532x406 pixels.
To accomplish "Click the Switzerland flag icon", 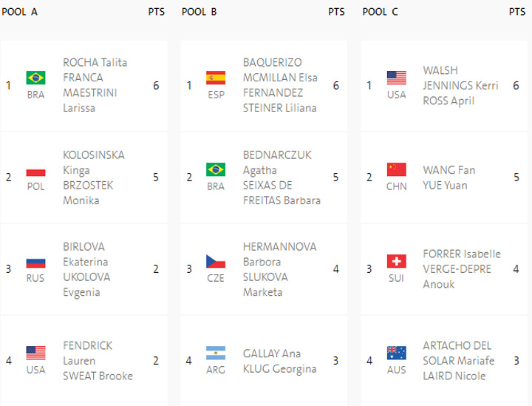I will [397, 262].
